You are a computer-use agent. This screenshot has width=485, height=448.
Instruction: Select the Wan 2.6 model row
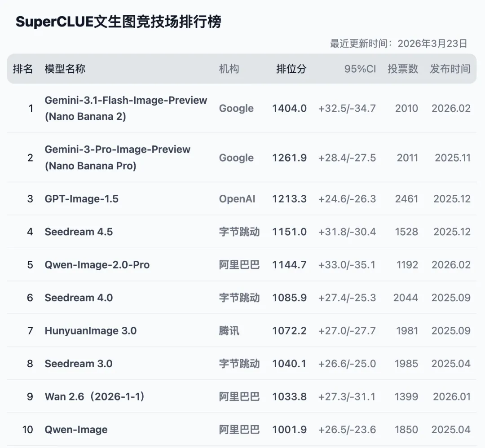[x=94, y=397]
